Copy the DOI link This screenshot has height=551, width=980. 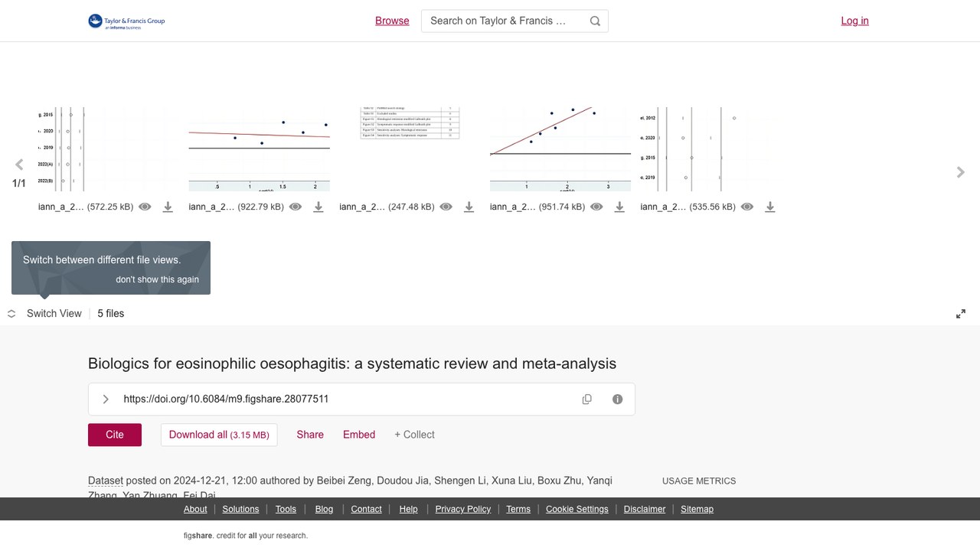587,399
